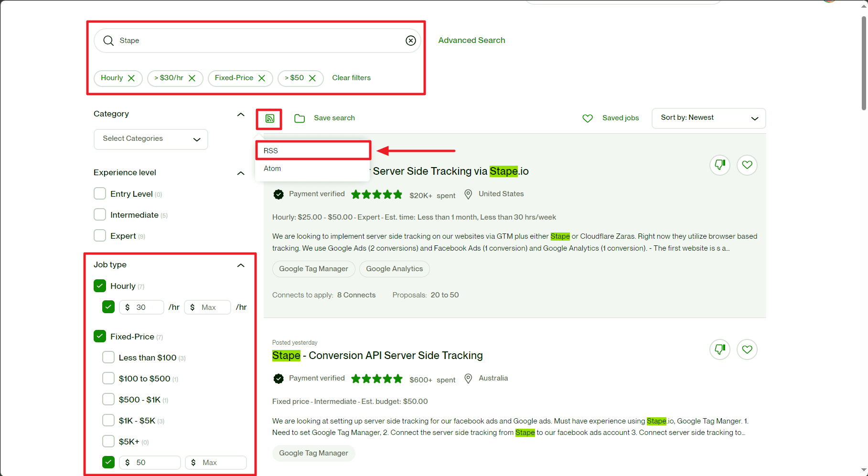
Task: Click the search magnifier icon
Action: click(x=108, y=41)
